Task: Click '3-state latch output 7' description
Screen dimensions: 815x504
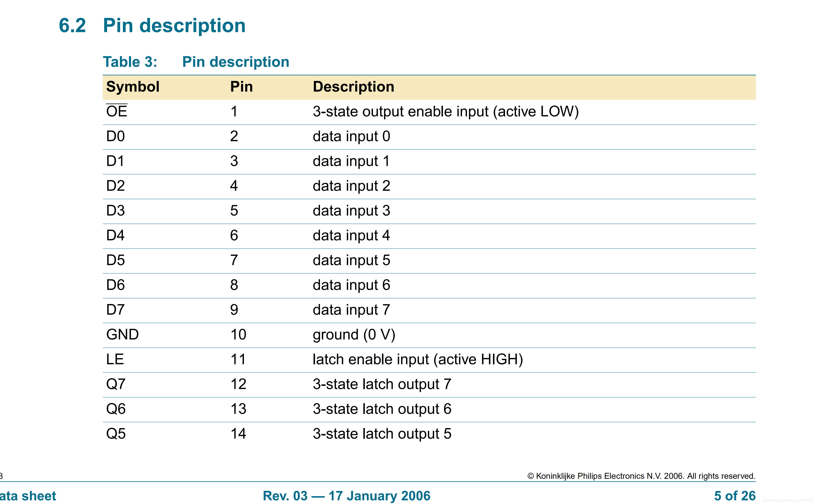Action: [x=382, y=384]
